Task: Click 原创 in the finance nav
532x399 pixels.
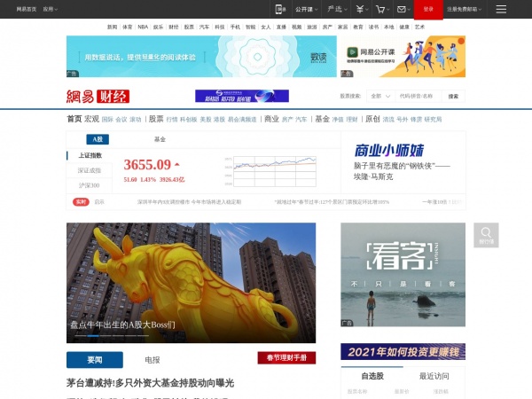Action: click(372, 119)
